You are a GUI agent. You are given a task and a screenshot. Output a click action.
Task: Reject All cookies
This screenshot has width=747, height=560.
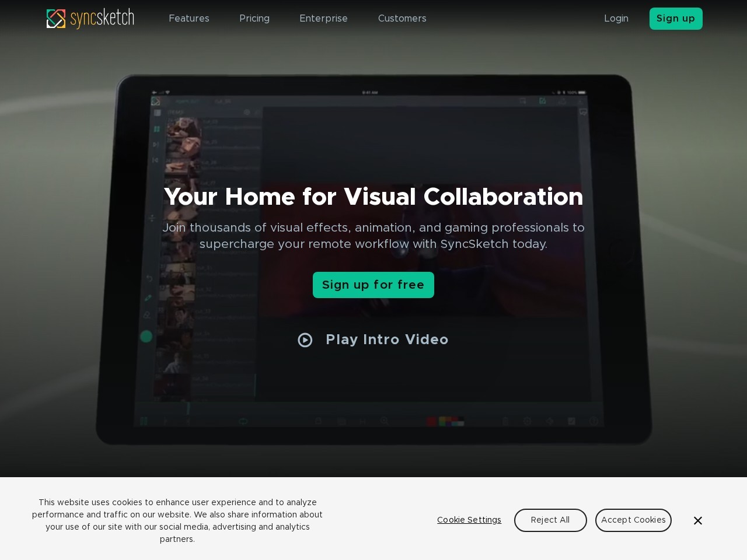click(x=550, y=520)
